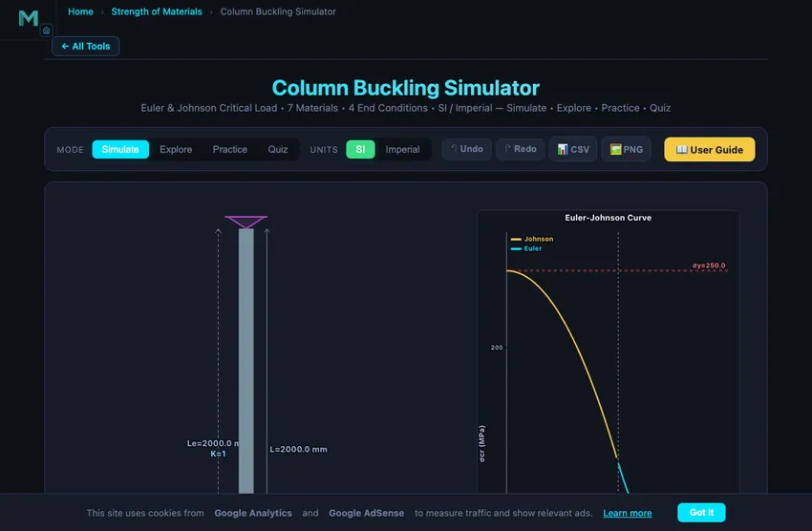This screenshot has height=531, width=812.
Task: Click Google AdSense text in cookie banner
Action: pos(366,513)
